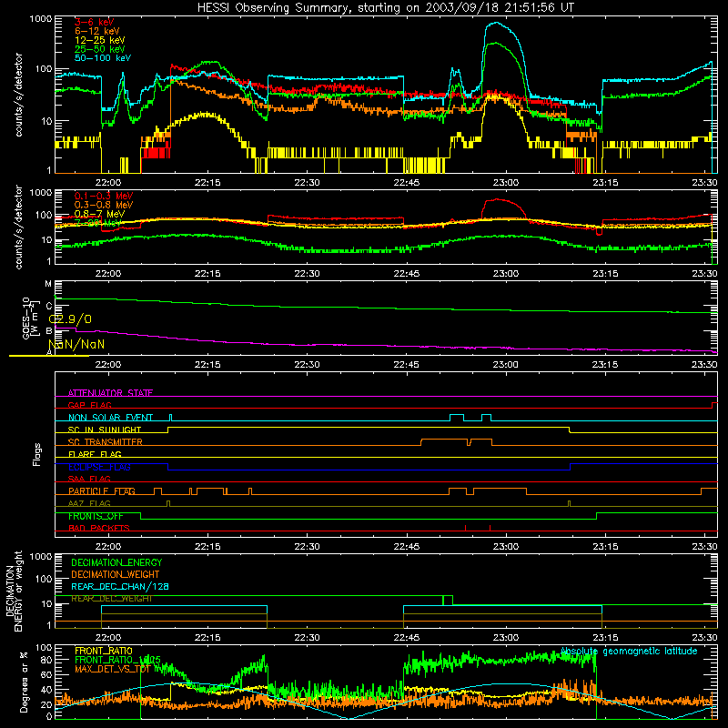The image size is (728, 728).
Task: Select the Absolute geomagnetic latitude label
Action: pos(629,651)
